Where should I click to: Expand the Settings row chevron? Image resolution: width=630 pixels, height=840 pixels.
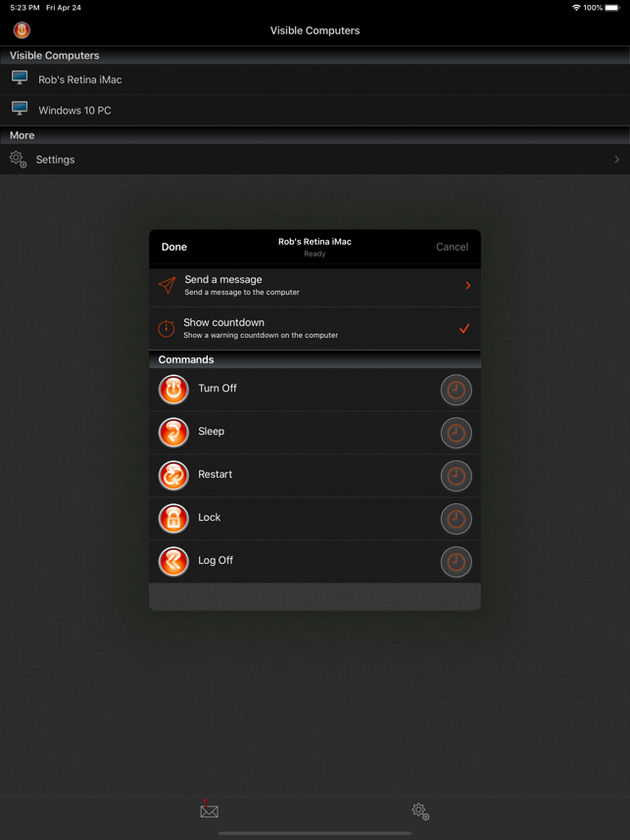point(616,160)
